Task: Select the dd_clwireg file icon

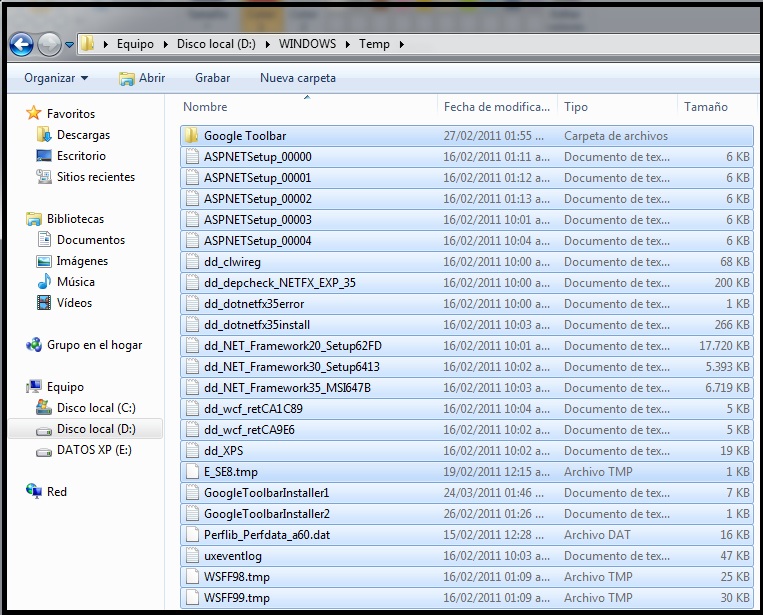Action: click(192, 261)
